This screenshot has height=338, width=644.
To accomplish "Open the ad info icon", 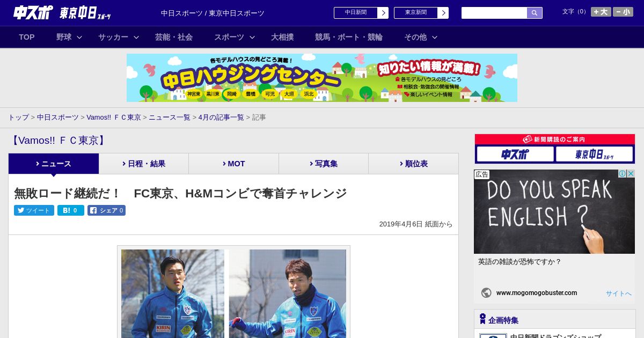I will point(622,174).
